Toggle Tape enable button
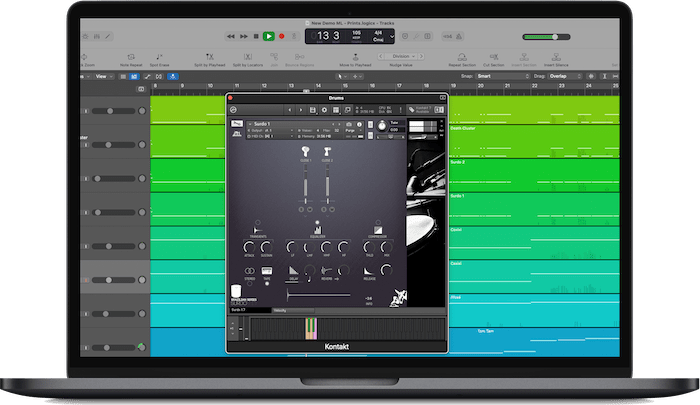Screen dimensions: 700x405 click(267, 284)
